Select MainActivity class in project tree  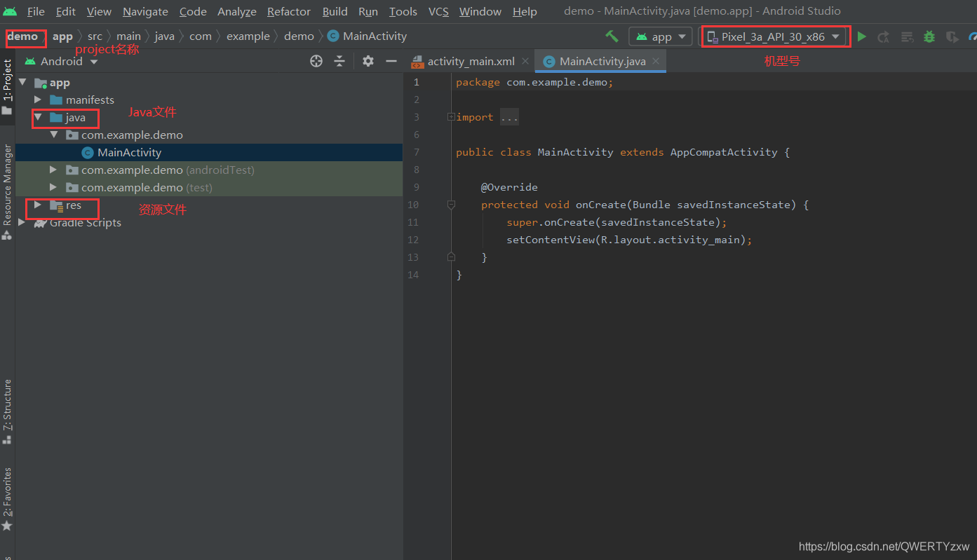tap(209, 153)
